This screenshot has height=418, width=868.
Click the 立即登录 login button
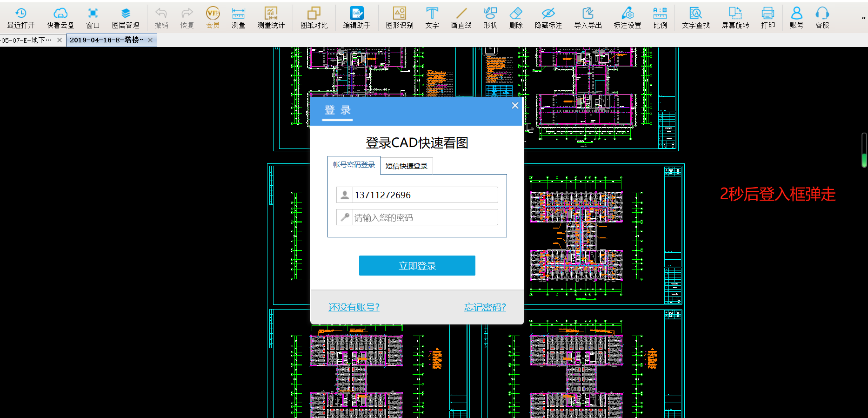[x=417, y=266]
